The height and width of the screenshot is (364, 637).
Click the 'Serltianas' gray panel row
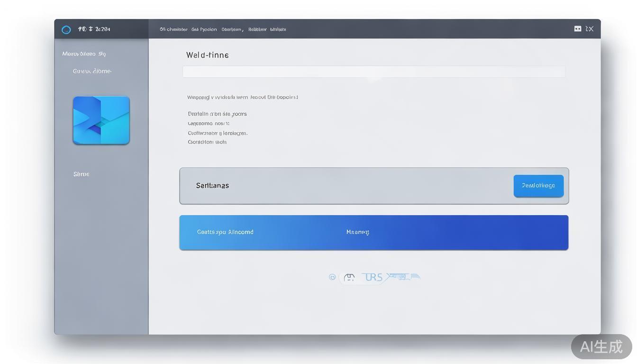tap(332, 186)
